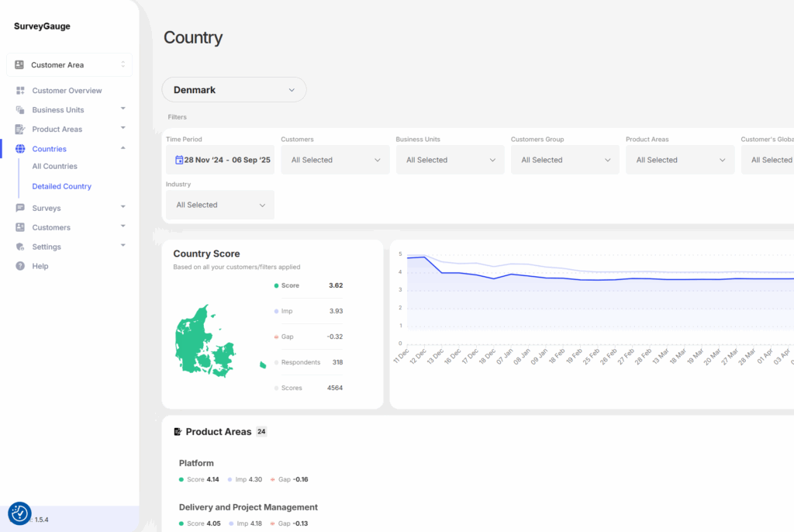794x532 pixels.
Task: Click the Country page title
Action: (193, 37)
